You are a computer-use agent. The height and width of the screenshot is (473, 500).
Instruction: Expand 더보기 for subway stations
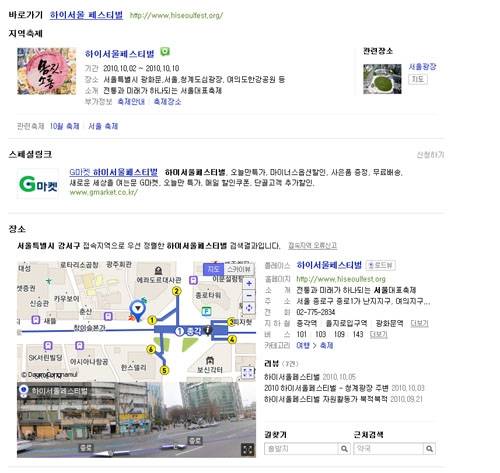coord(419,323)
